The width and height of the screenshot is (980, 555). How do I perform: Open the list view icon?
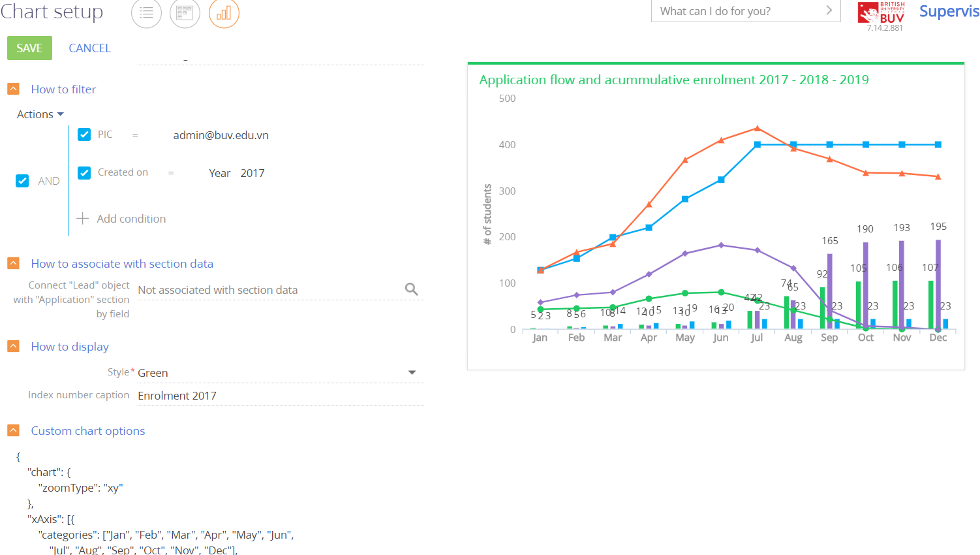click(x=146, y=13)
